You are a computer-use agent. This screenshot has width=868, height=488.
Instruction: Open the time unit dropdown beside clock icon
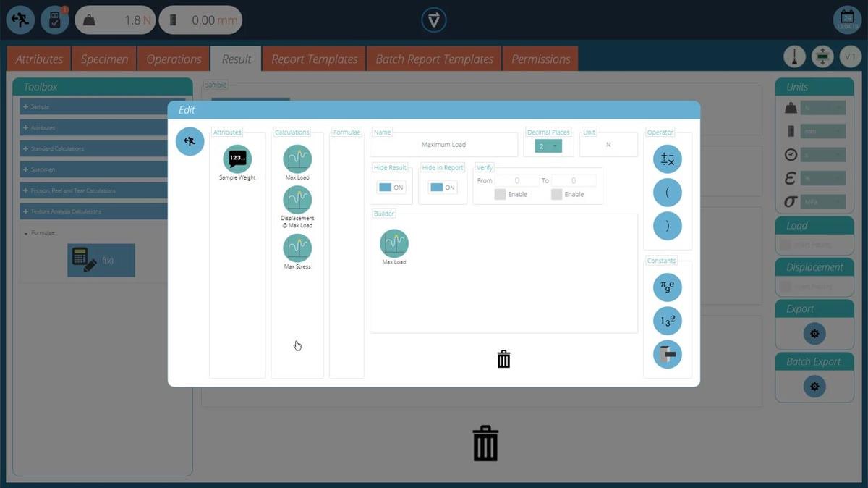click(823, 155)
